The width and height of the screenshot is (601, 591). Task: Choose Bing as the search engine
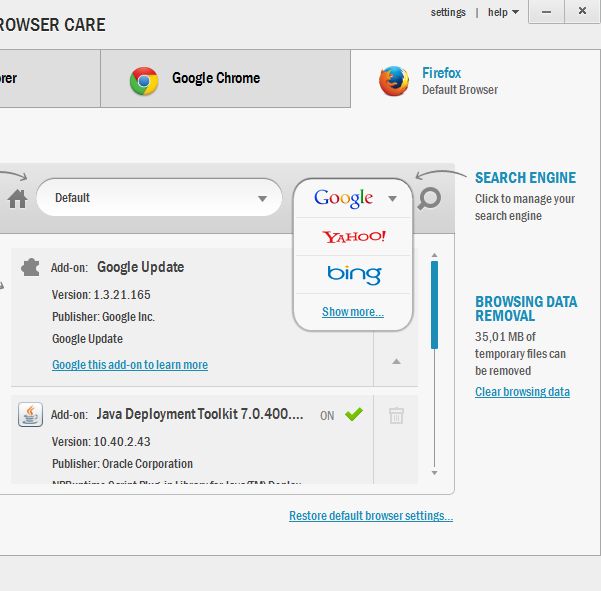point(354,274)
